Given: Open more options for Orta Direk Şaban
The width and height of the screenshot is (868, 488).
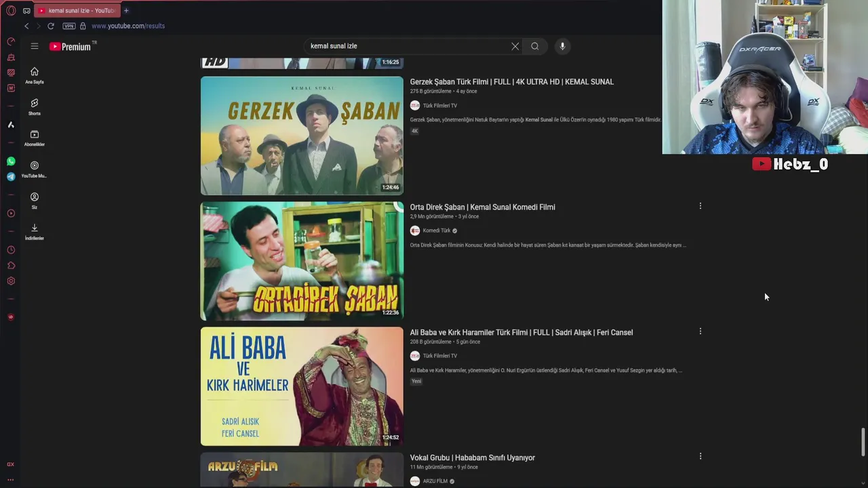Looking at the screenshot, I should [x=701, y=206].
